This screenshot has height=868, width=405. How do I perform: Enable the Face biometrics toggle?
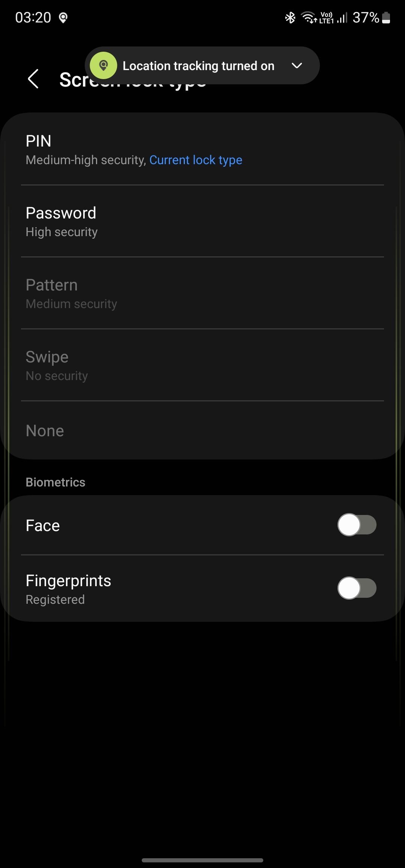coord(357,525)
